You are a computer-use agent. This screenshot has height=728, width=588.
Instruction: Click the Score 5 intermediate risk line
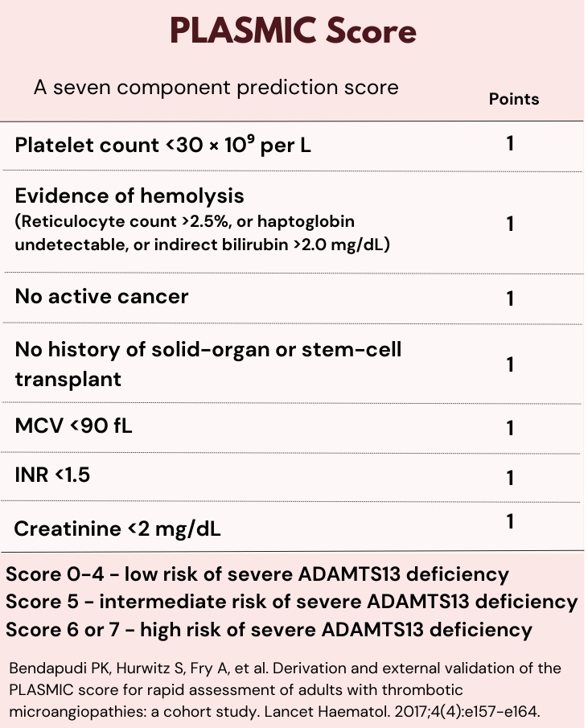pyautogui.click(x=291, y=602)
